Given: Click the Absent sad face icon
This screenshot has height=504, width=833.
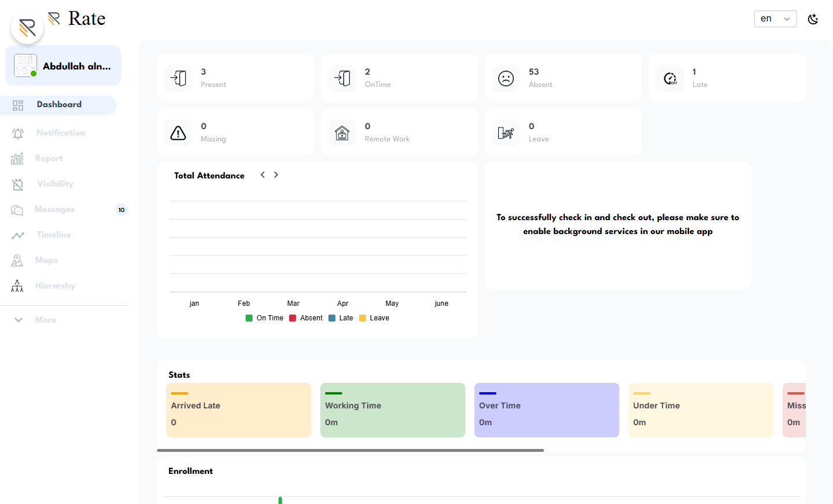Looking at the screenshot, I should point(506,78).
